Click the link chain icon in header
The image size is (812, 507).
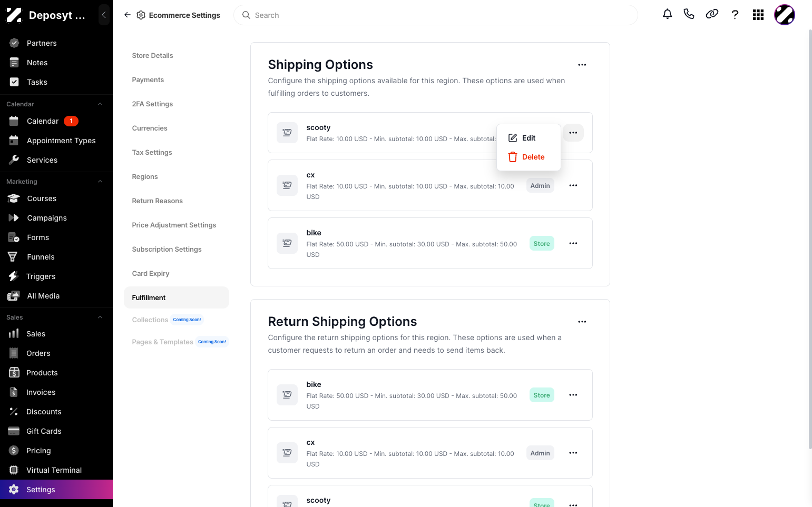pyautogui.click(x=712, y=15)
